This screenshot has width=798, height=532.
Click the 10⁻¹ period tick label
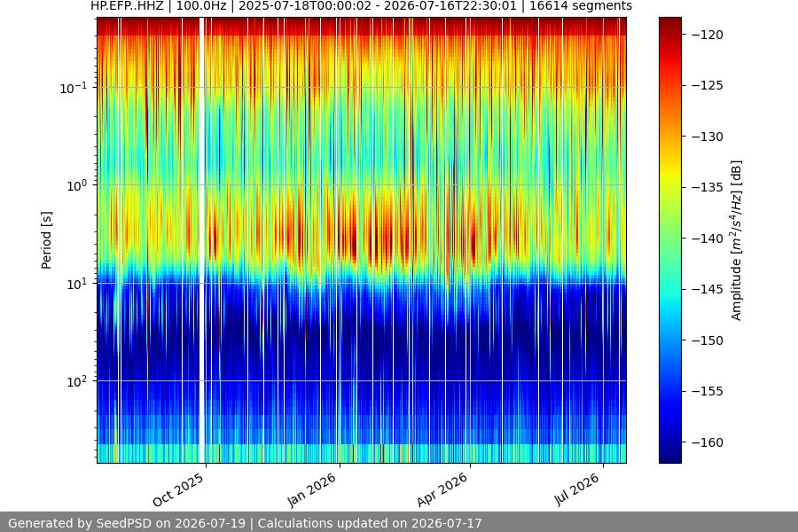click(x=73, y=88)
